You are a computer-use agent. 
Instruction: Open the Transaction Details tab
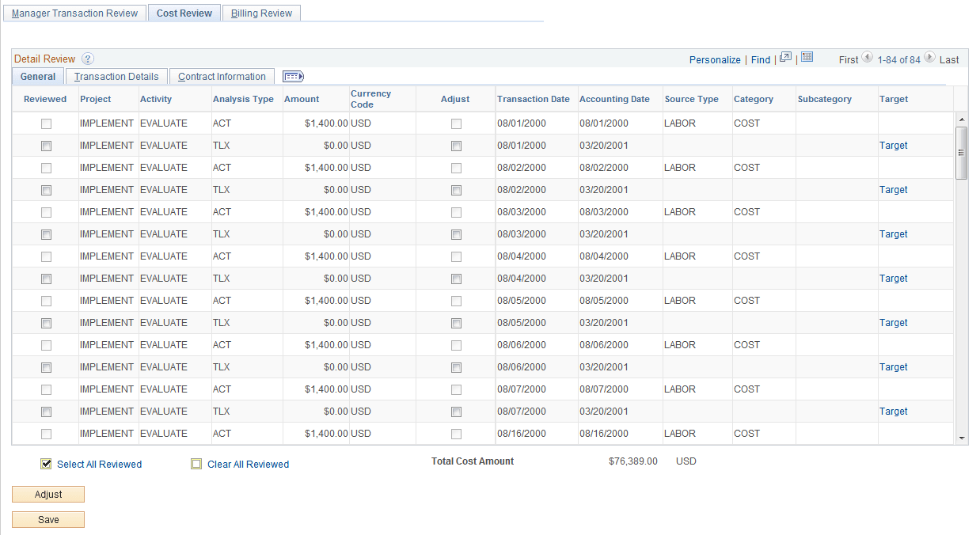click(x=116, y=76)
